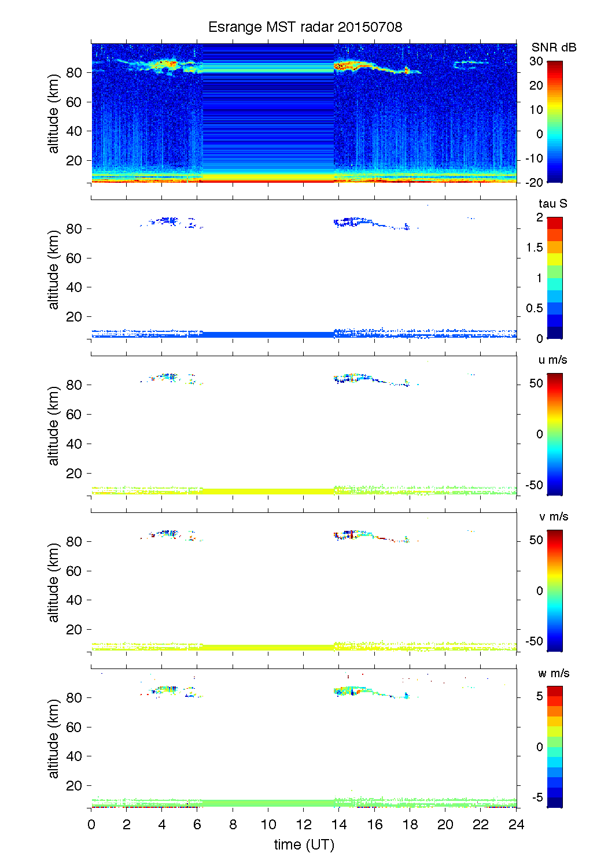
Task: Select the u m/s color scale bar
Action: coord(554,434)
